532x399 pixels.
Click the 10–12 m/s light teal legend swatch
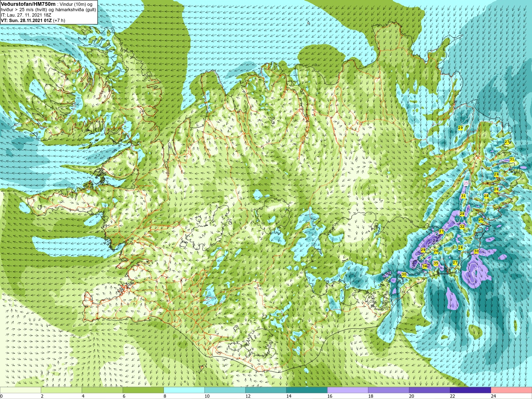point(225,390)
